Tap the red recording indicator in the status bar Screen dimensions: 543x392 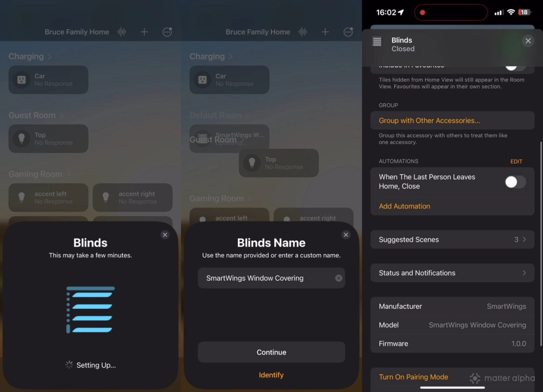coord(422,12)
